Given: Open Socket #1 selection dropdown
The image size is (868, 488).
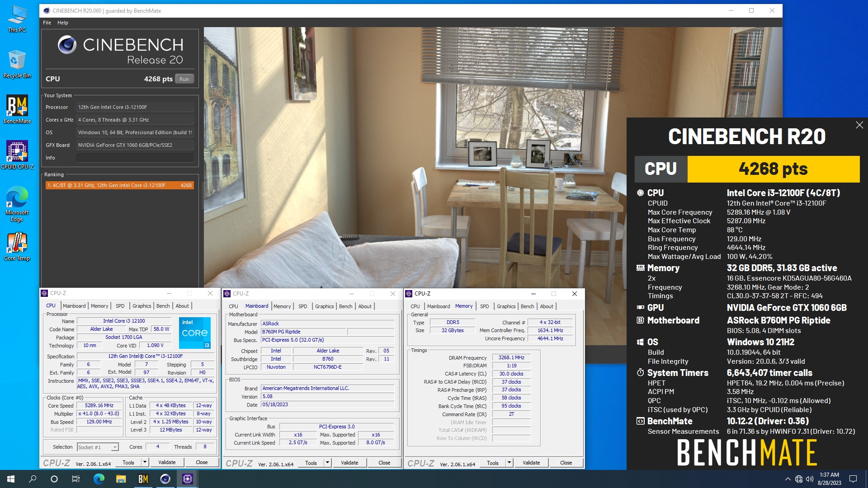Looking at the screenshot, I should click(98, 447).
